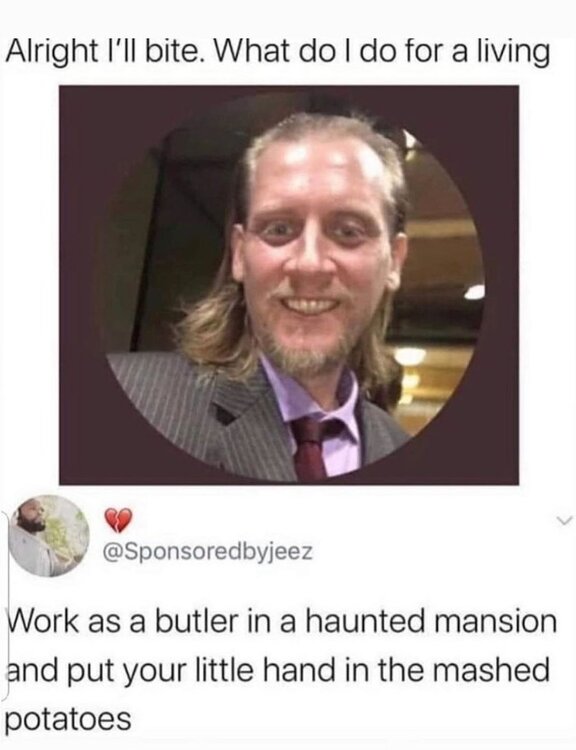
Task: Select the words 'haunted mansion' in the reply
Action: [430, 621]
